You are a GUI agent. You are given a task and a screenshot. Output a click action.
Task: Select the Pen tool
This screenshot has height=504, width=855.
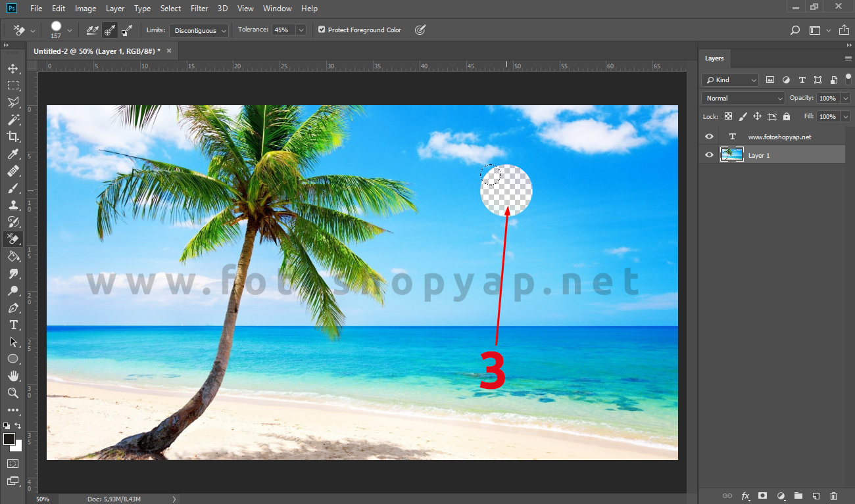[x=12, y=308]
